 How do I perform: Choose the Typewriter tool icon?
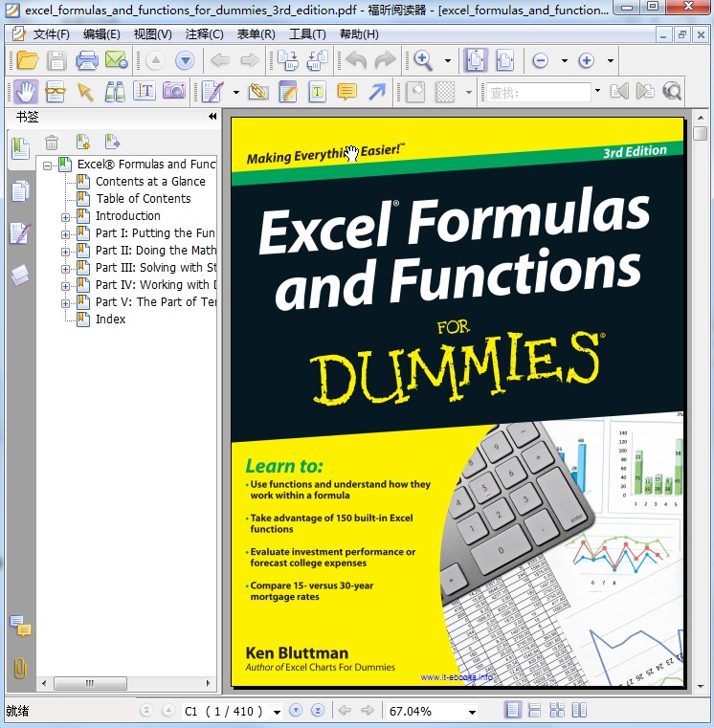[x=318, y=91]
